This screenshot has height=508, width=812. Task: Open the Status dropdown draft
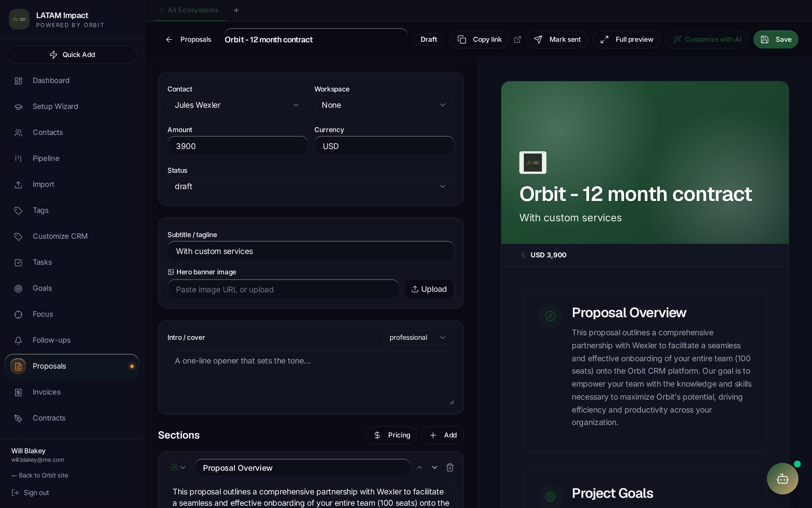pos(311,186)
